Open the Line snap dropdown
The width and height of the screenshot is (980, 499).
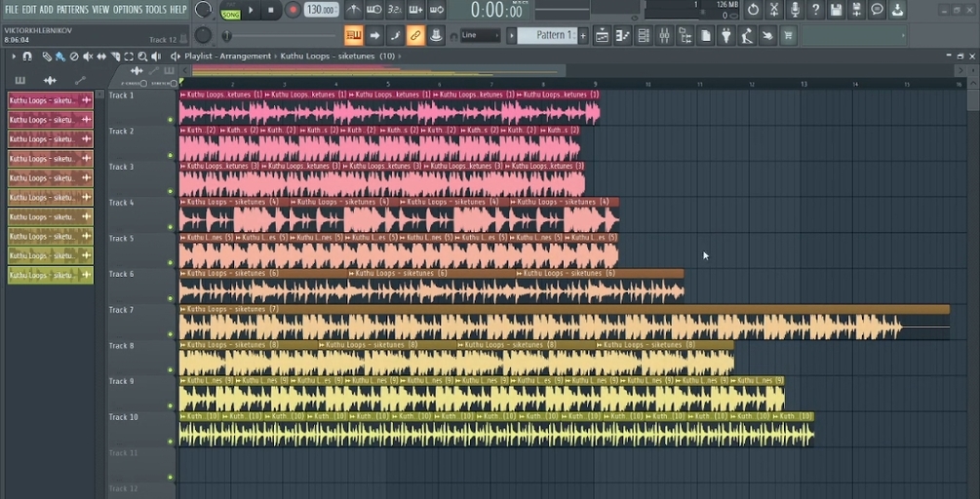(x=480, y=36)
